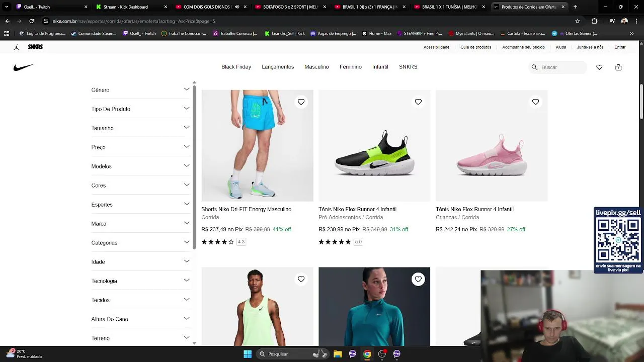
Task: Click the Entrar link
Action: [x=620, y=47]
